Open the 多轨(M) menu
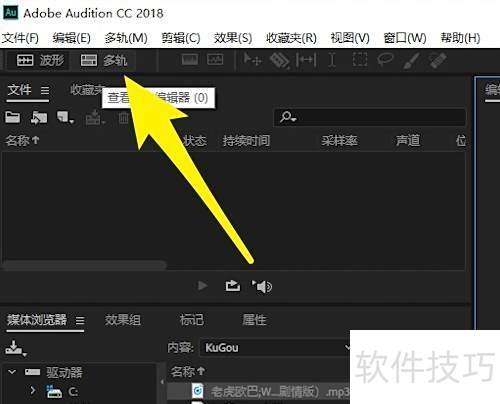This screenshot has width=500, height=404. pos(126,38)
